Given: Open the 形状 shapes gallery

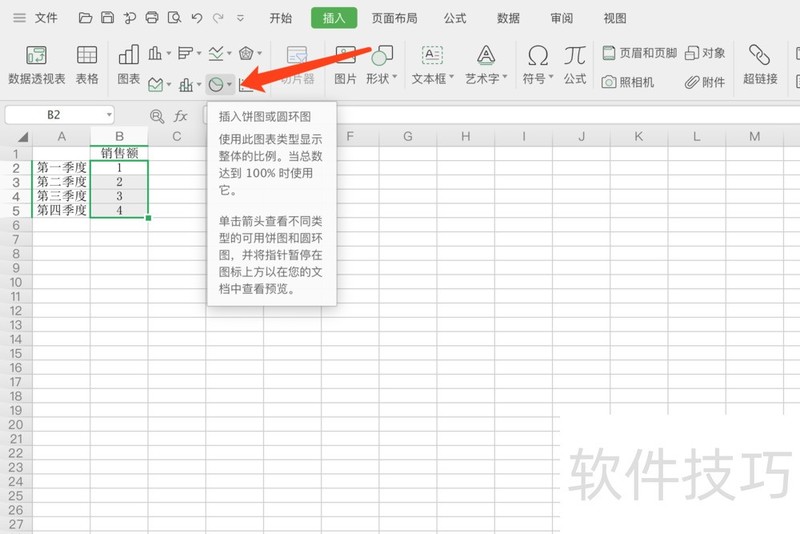Looking at the screenshot, I should 382,65.
